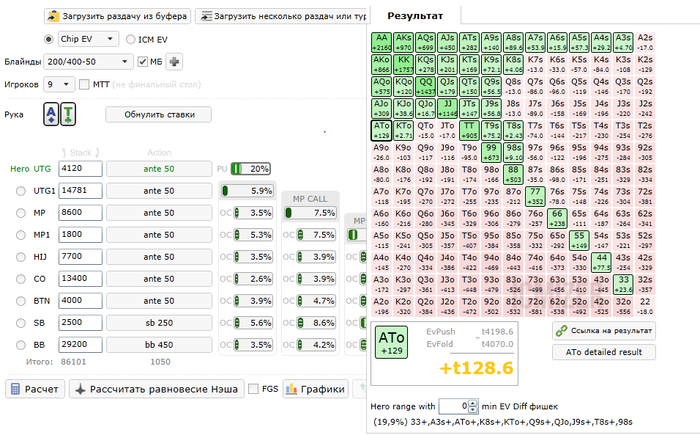Select the K2o hand cell in grid
The image size is (700, 435).
(404, 306)
